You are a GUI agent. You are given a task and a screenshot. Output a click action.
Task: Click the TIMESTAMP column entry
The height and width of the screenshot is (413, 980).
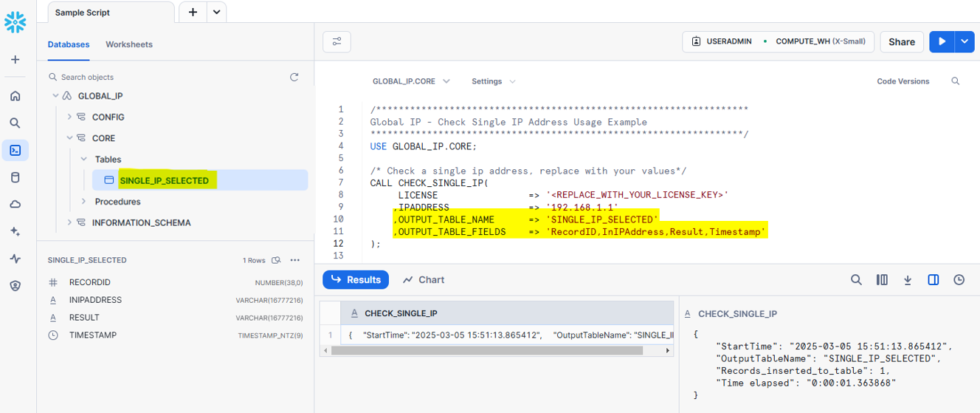176,335
